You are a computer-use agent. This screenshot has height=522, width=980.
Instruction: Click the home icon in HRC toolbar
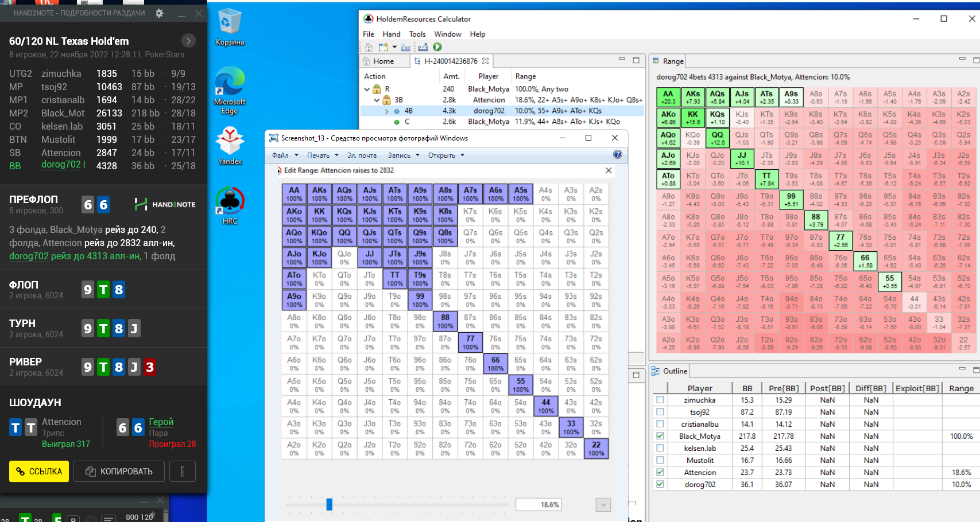pos(369,47)
